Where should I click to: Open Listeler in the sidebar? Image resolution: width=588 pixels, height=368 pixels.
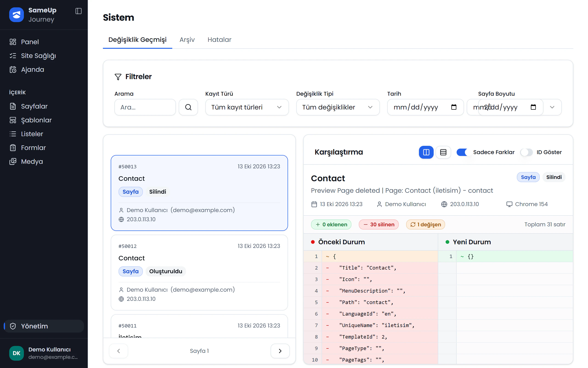[44, 134]
